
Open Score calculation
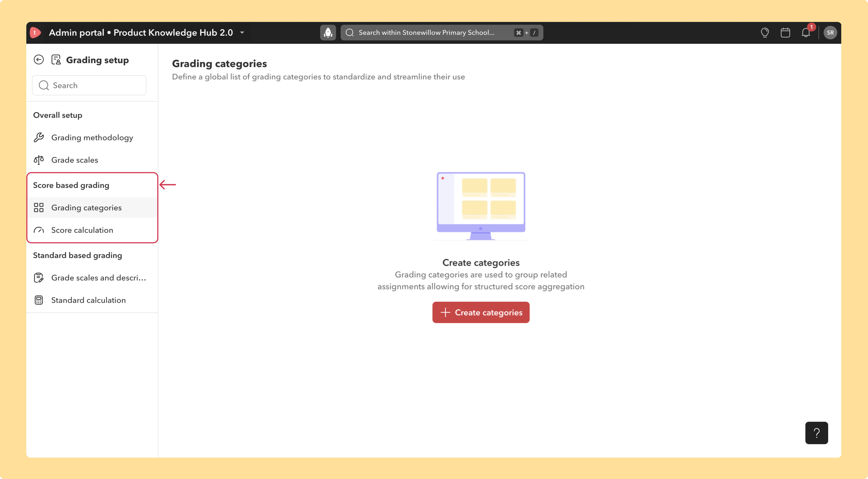pyautogui.click(x=92, y=230)
